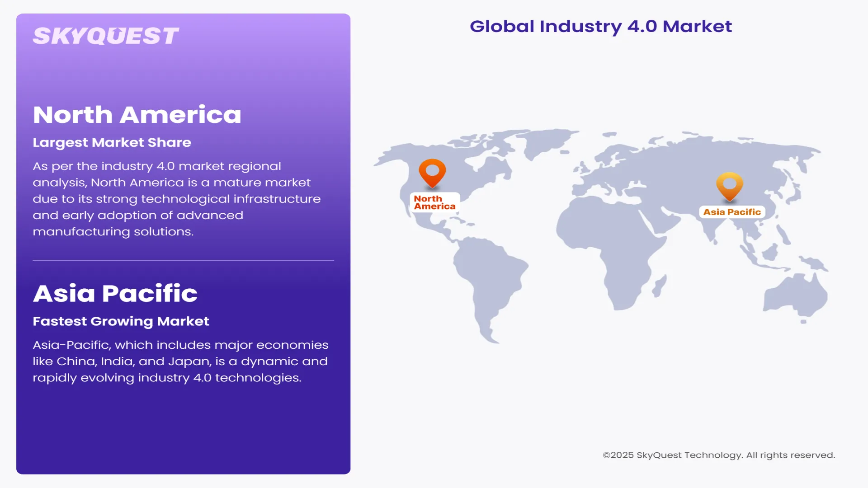868x488 pixels.
Task: Collapse the Largest Market Share subsection
Action: [112, 142]
